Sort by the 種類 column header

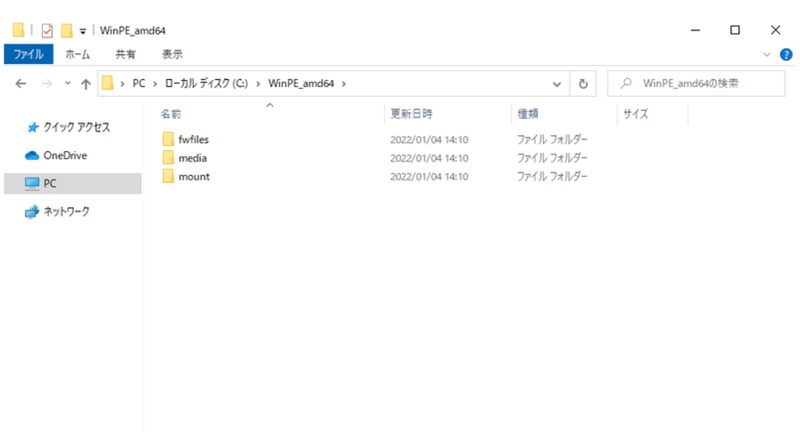(x=528, y=114)
